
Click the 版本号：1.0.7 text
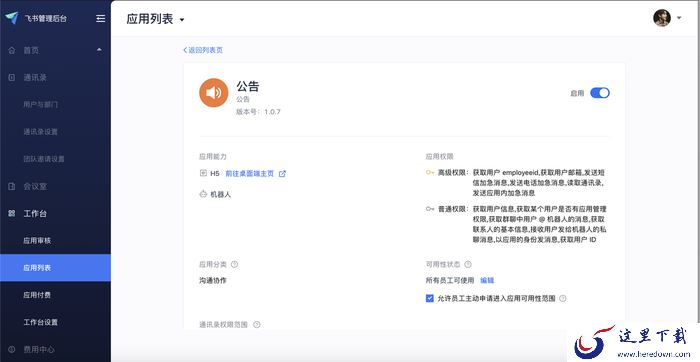point(258,112)
